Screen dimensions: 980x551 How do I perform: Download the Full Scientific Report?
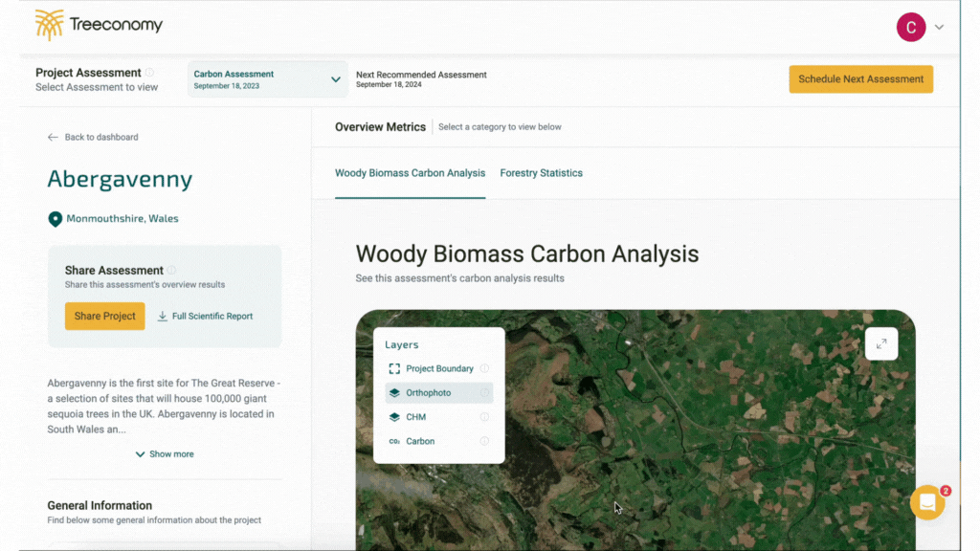pyautogui.click(x=205, y=316)
